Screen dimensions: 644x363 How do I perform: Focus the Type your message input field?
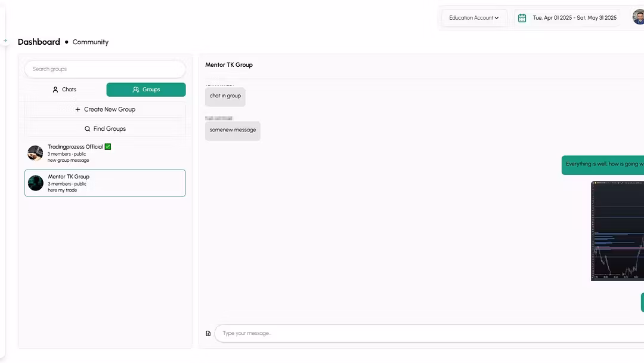[429, 333]
